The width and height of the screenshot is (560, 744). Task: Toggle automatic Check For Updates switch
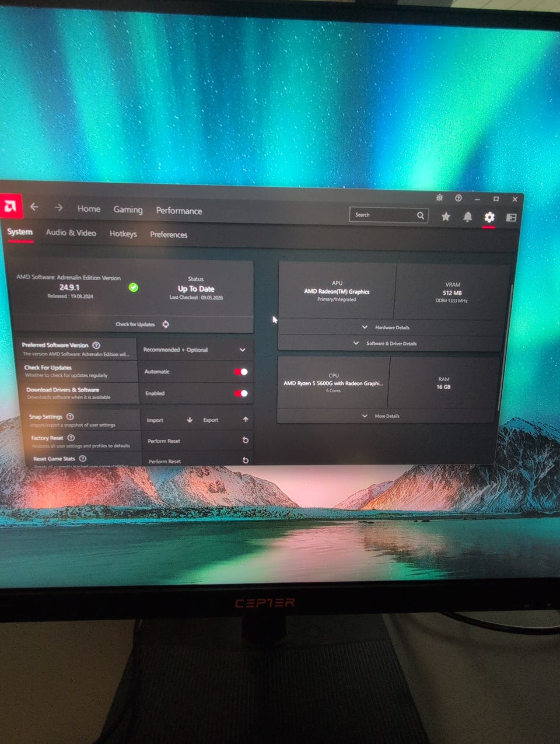pyautogui.click(x=241, y=372)
